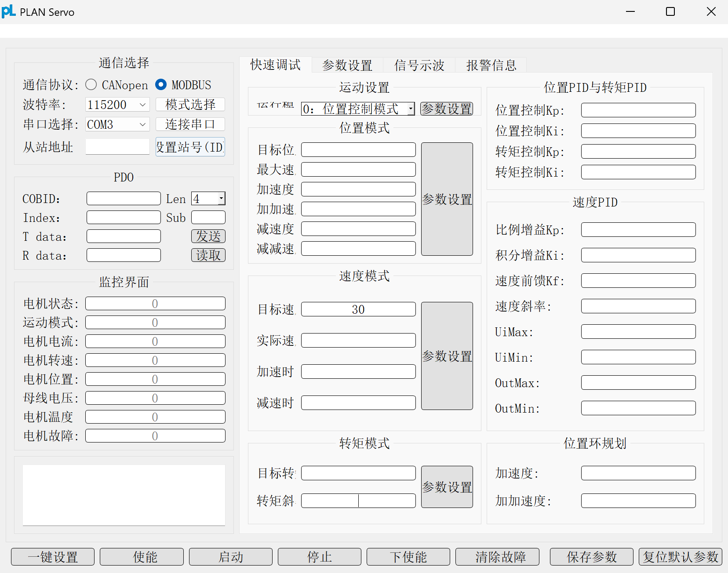Click the 转矩斜 input field

(358, 501)
